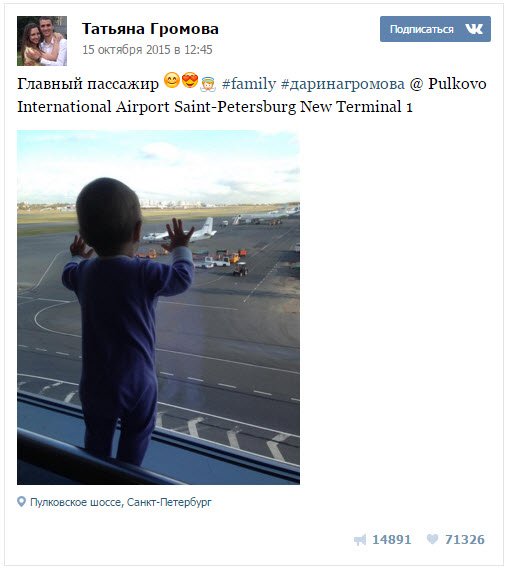
Task: Open the author's profile avatar thumbnail
Action: pos(42,41)
